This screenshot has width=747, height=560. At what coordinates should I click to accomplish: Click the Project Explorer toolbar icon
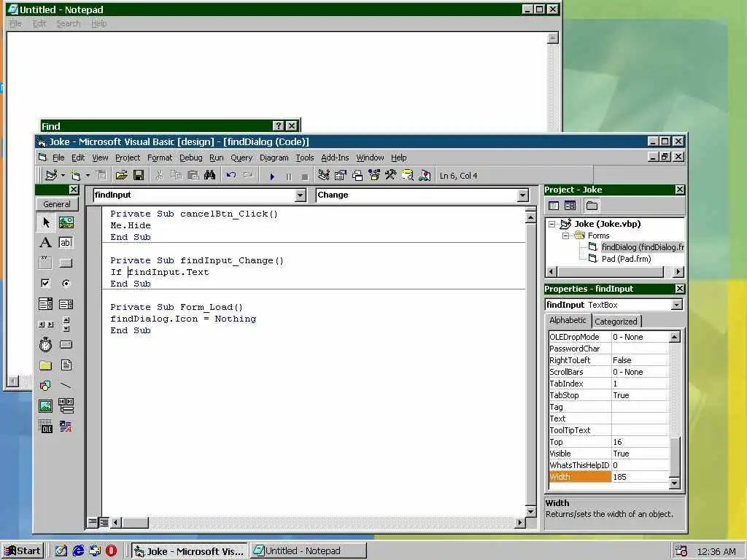click(x=324, y=175)
